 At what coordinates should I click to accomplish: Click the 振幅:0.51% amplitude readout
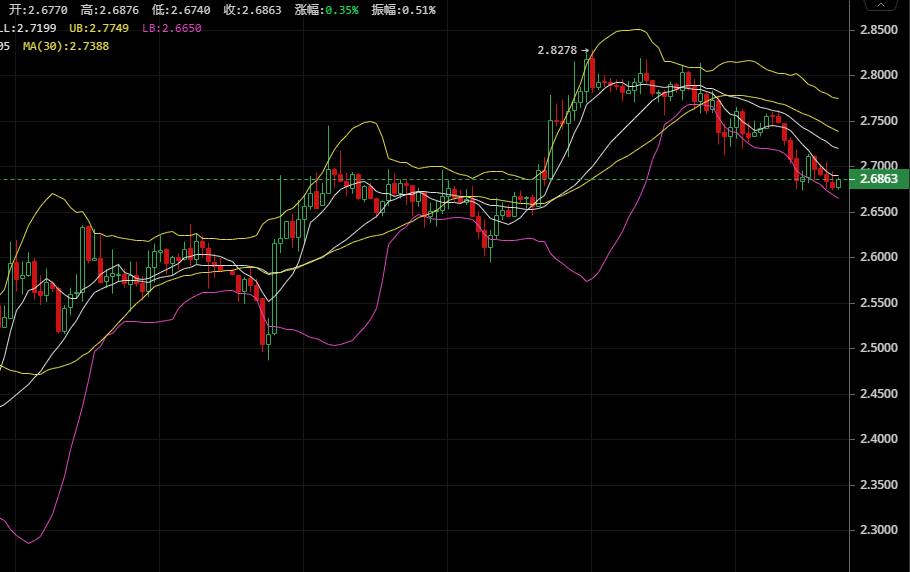(404, 10)
